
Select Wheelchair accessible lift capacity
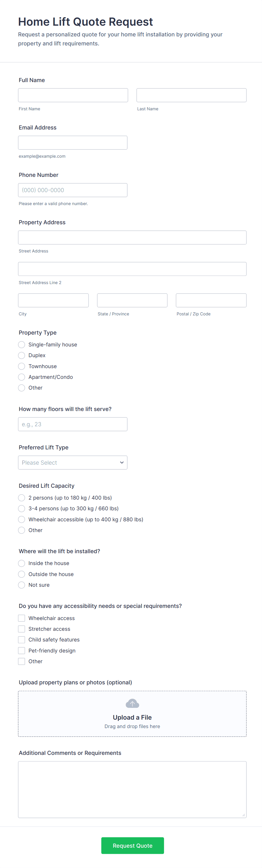[21, 519]
